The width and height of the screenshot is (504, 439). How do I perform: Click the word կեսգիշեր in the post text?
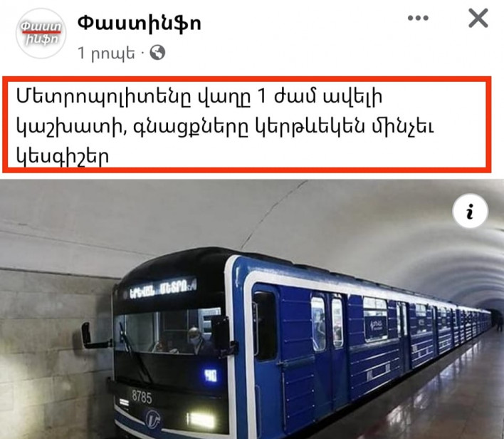click(63, 157)
